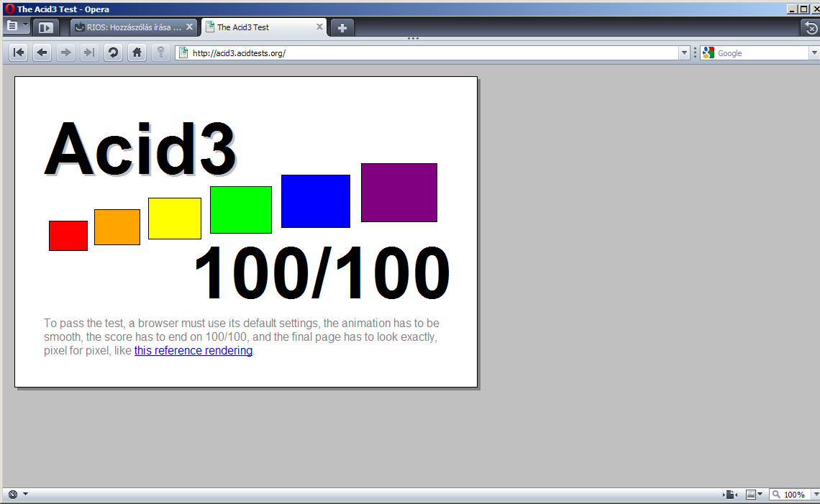This screenshot has height=504, width=820.
Task: Click the Rewind navigation button
Action: click(18, 52)
